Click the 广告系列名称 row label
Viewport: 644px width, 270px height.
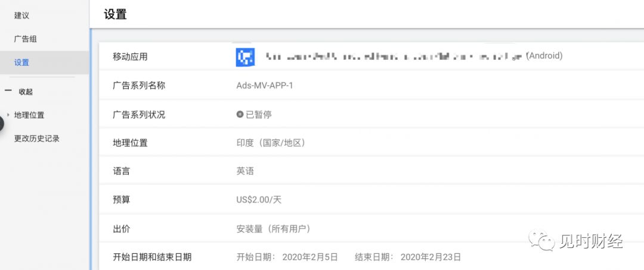tap(139, 85)
